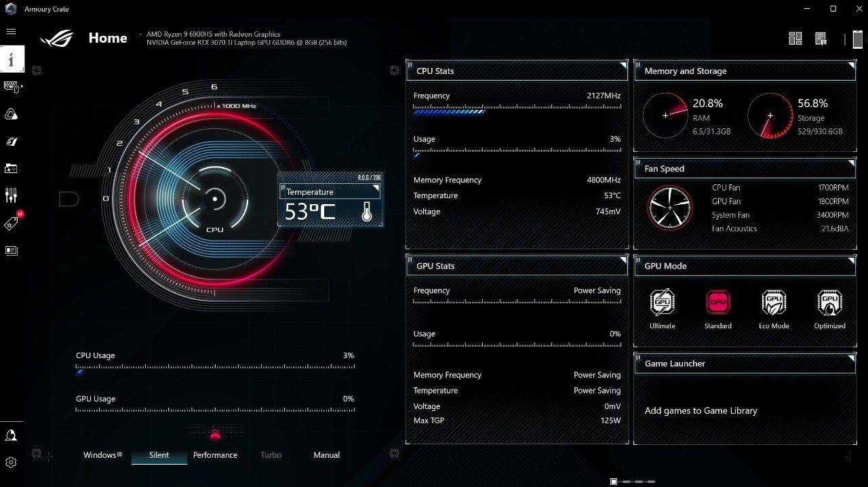Switch to Turbo operating mode
The height and width of the screenshot is (487, 868).
[x=271, y=455]
